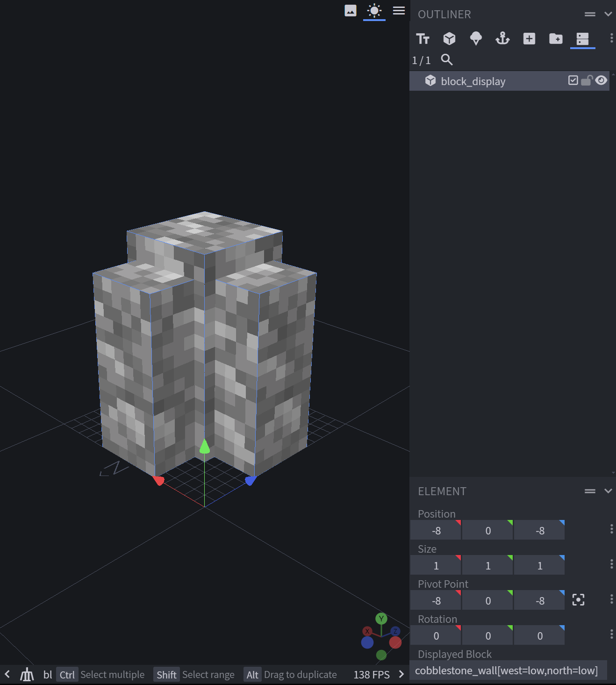
Task: Navigate status bar left chevron
Action: point(7,674)
